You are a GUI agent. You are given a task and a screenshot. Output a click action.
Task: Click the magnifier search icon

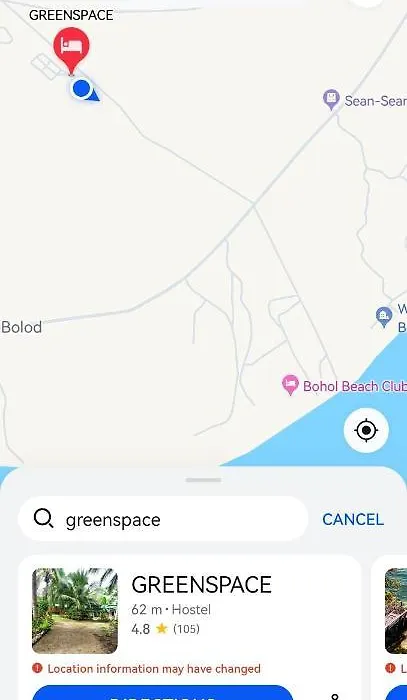tap(43, 519)
